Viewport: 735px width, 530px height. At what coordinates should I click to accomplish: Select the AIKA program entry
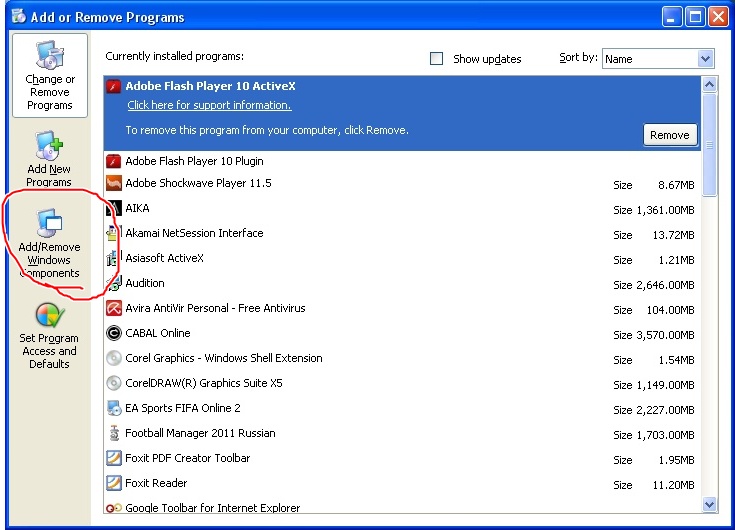(x=402, y=209)
